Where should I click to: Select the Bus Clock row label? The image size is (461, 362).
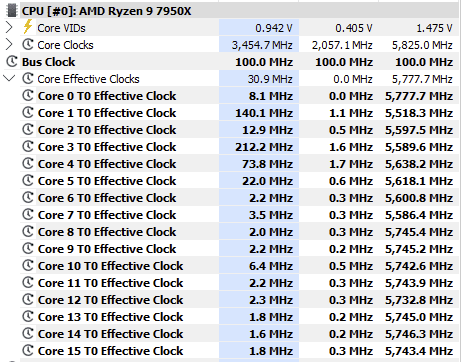49,62
